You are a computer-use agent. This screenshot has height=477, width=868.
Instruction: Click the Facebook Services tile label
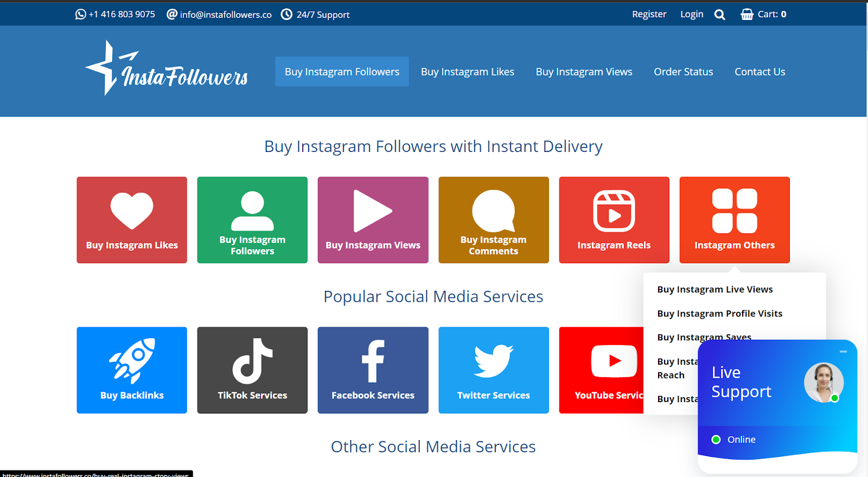click(373, 395)
